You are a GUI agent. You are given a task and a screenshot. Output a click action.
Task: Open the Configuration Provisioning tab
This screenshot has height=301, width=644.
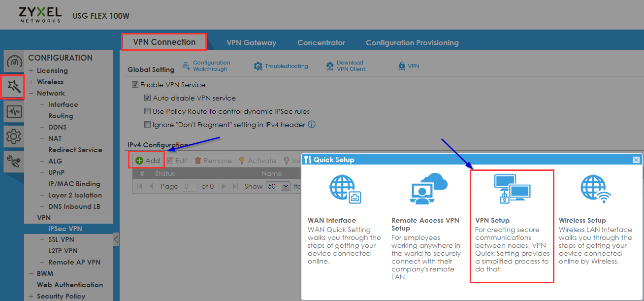point(412,43)
